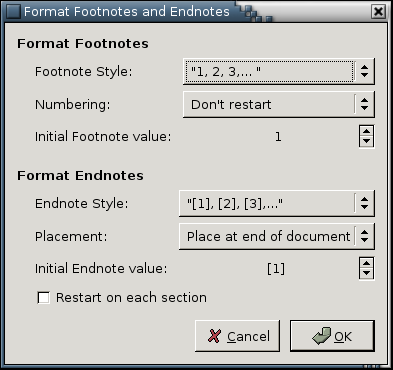Open the Endnote Style dropdown
The height and width of the screenshot is (370, 393).
coord(277,203)
